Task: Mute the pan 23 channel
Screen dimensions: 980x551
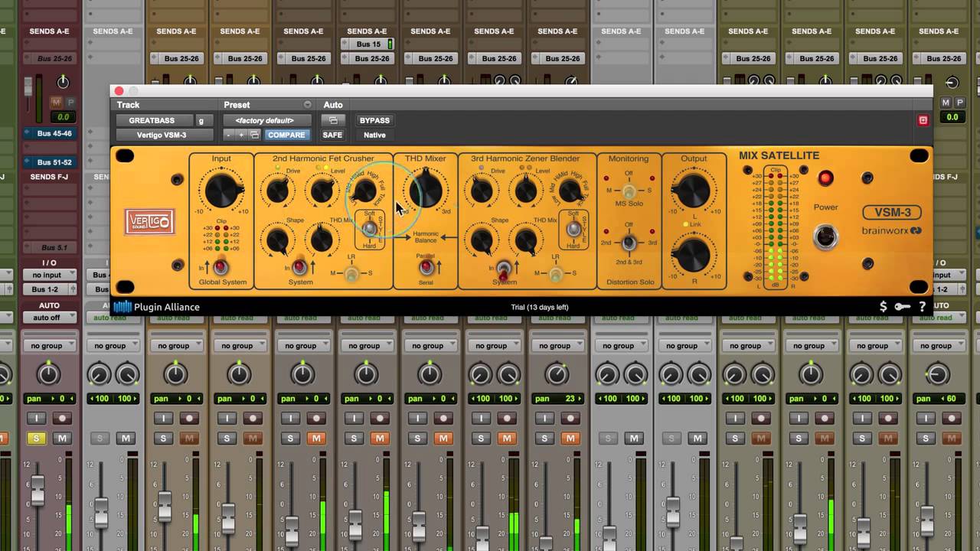Action: pos(570,439)
